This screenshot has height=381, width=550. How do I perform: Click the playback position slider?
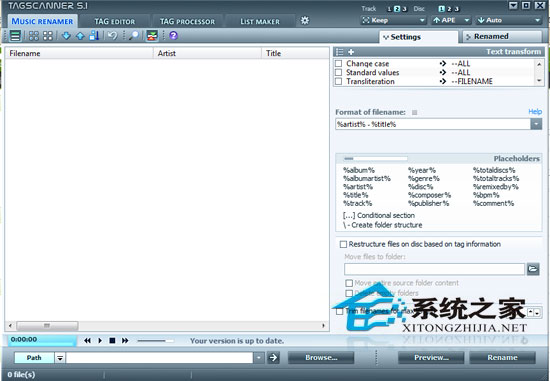click(x=155, y=341)
